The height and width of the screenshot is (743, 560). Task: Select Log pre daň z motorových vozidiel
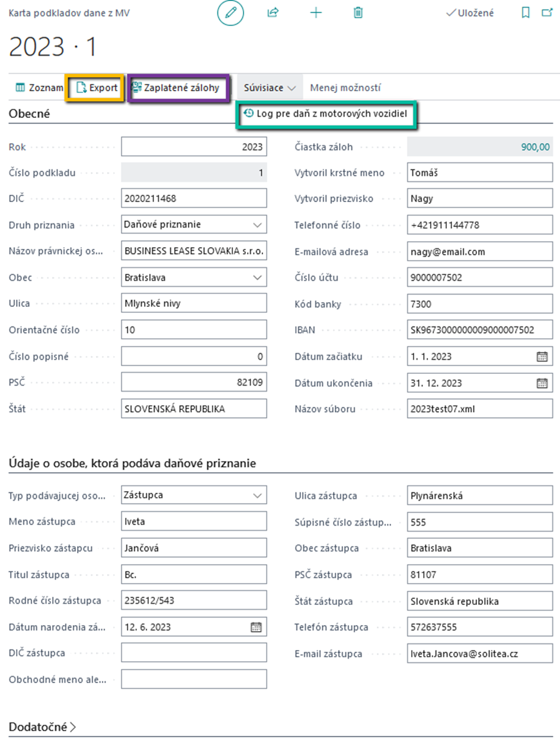tap(326, 114)
